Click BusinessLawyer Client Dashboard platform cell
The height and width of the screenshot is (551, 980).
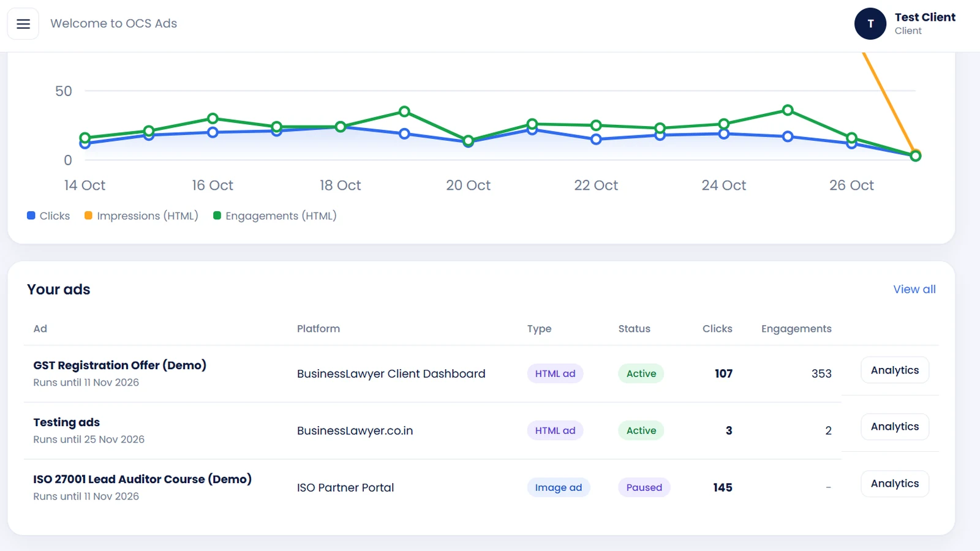pyautogui.click(x=391, y=373)
